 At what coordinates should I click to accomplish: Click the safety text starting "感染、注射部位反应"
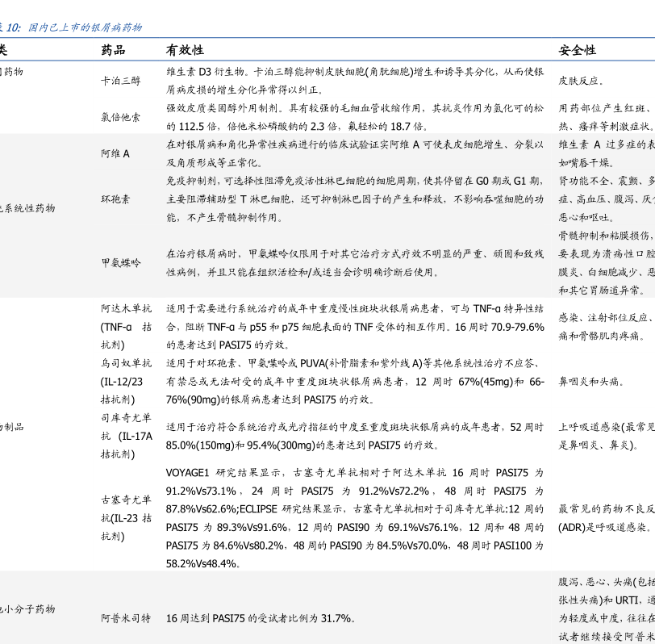[607, 327]
